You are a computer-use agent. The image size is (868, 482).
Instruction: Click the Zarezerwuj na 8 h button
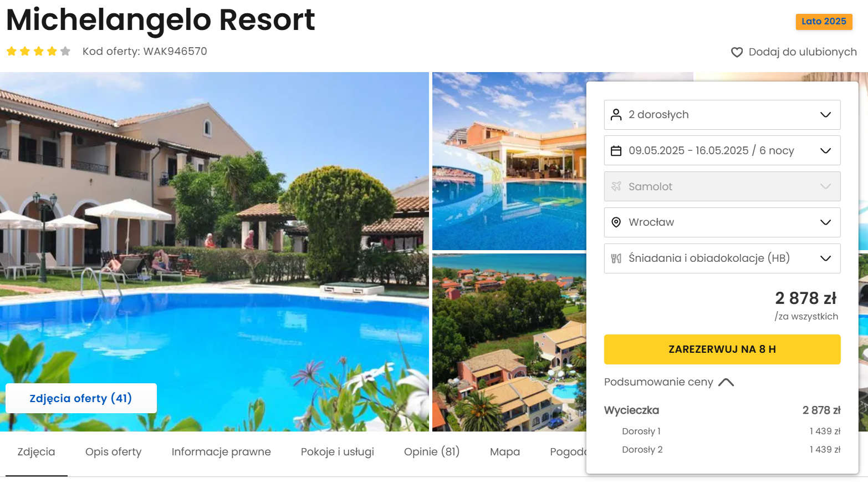[722, 349]
